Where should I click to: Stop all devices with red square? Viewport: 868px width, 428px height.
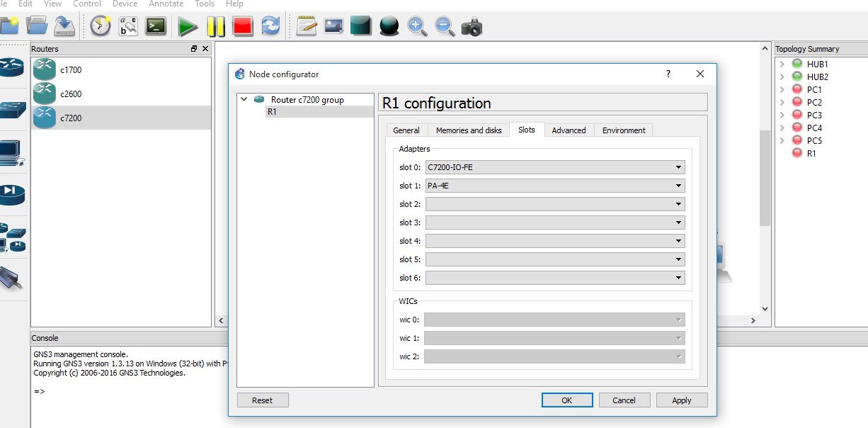coord(243,27)
